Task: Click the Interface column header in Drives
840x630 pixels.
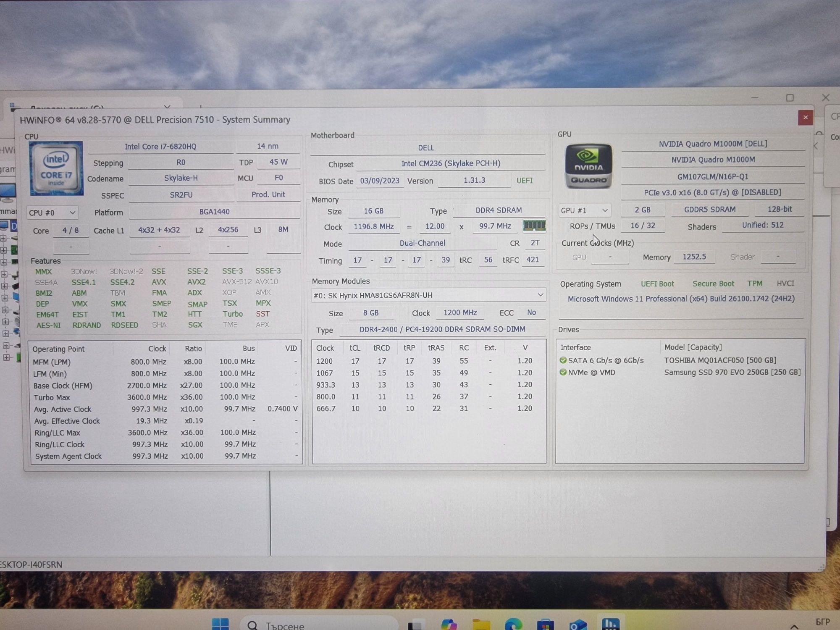Action: click(575, 347)
